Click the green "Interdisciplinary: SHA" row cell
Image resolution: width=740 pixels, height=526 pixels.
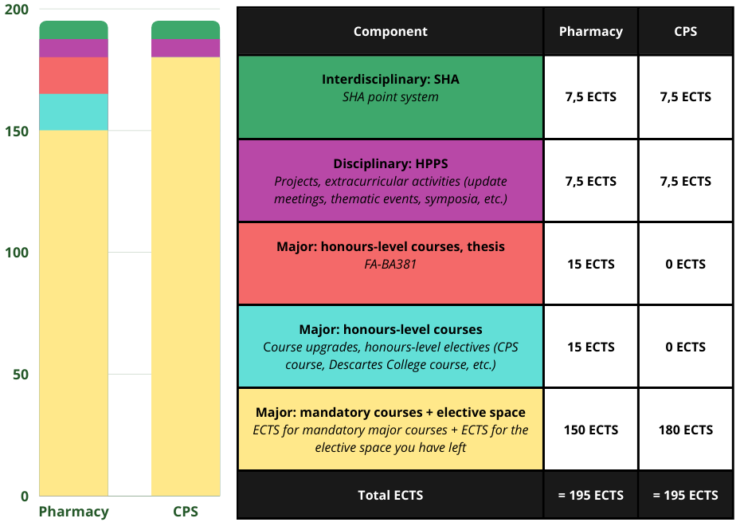390,97
